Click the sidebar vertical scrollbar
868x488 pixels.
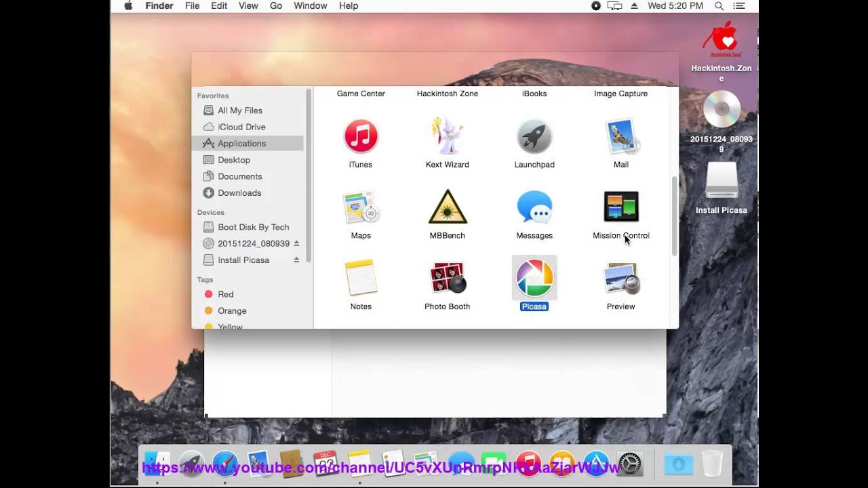(x=309, y=176)
